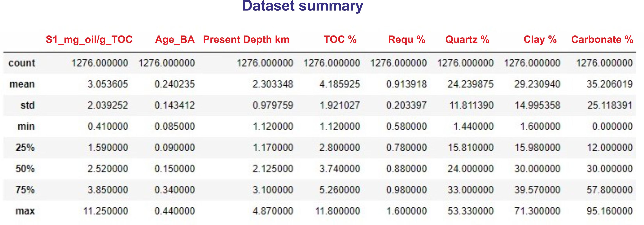Click the Clay % column header
Image resolution: width=644 pixels, height=225 pixels.
point(540,39)
